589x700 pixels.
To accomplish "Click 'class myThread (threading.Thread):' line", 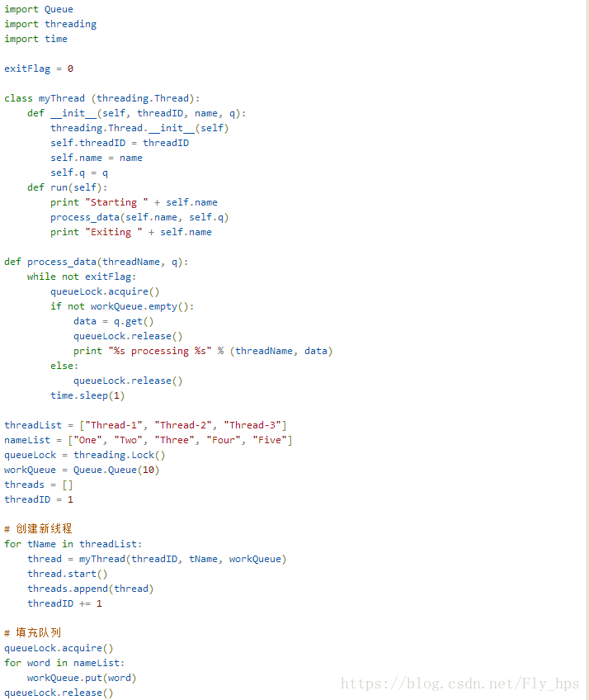I will pyautogui.click(x=102, y=98).
